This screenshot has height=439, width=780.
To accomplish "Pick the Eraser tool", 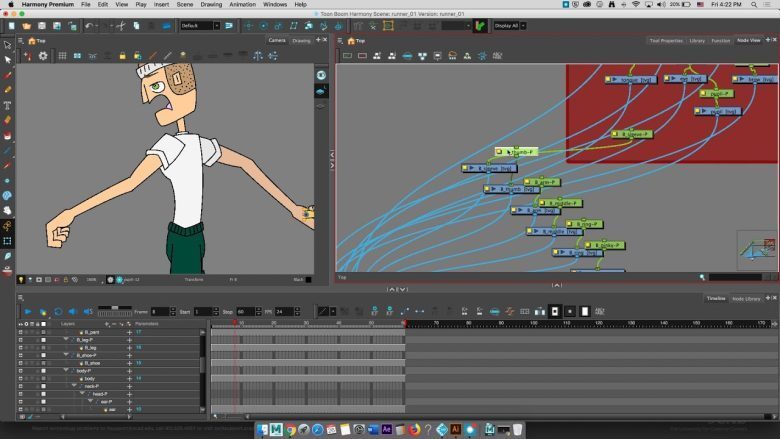I will [x=7, y=120].
